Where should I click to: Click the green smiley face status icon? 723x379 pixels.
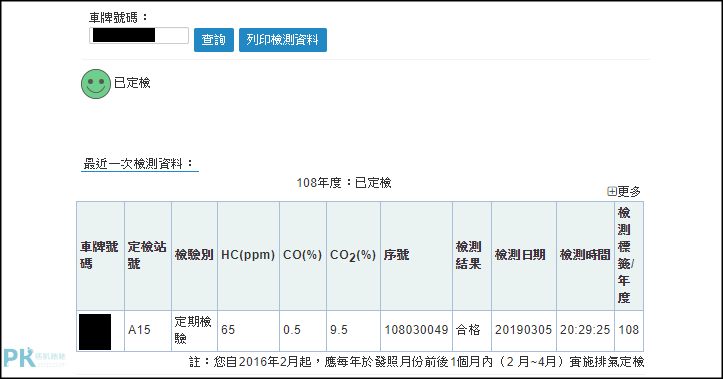coord(96,84)
